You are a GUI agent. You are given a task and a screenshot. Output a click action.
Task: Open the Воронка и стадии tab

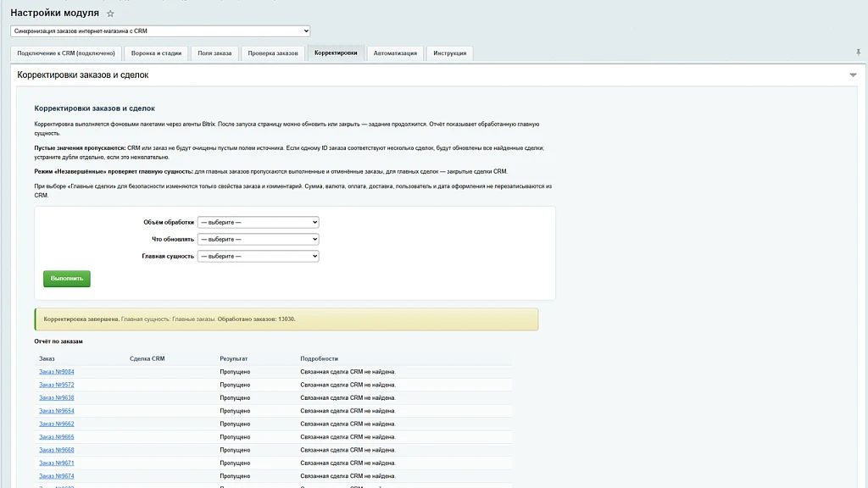coord(156,53)
